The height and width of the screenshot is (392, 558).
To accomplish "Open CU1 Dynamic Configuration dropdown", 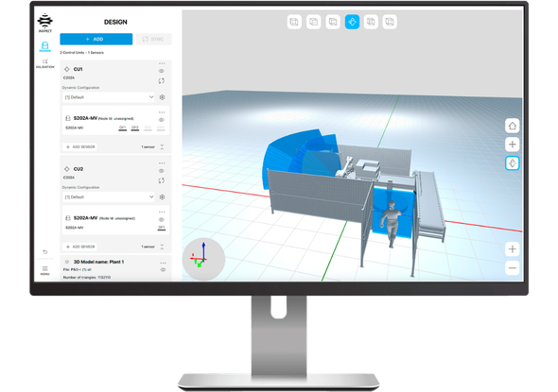I will click(x=109, y=97).
